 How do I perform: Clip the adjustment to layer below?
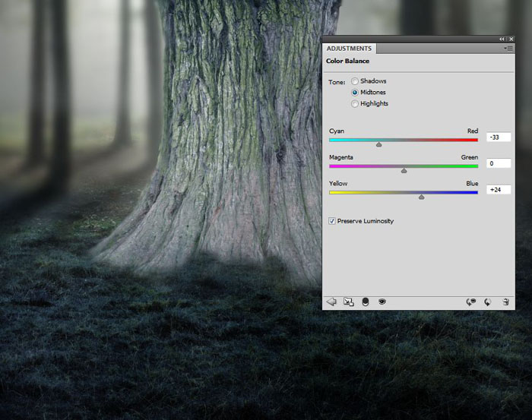(366, 302)
